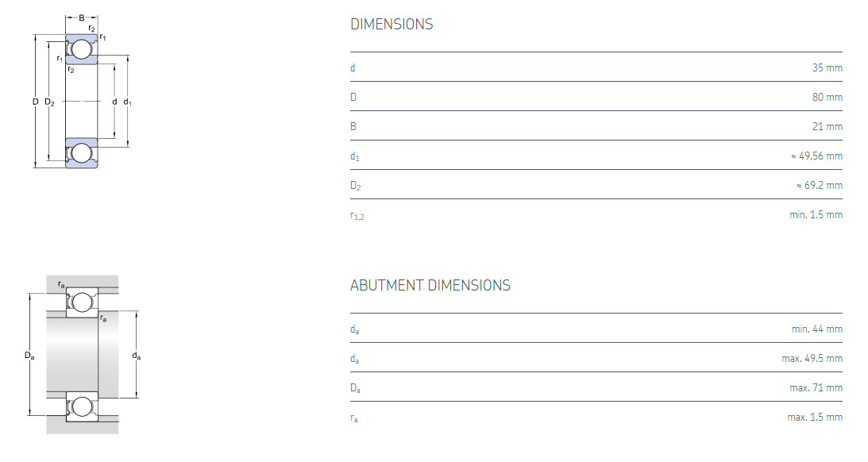This screenshot has width=868, height=462.
Task: Select the max. 71 mm value
Action: click(816, 388)
